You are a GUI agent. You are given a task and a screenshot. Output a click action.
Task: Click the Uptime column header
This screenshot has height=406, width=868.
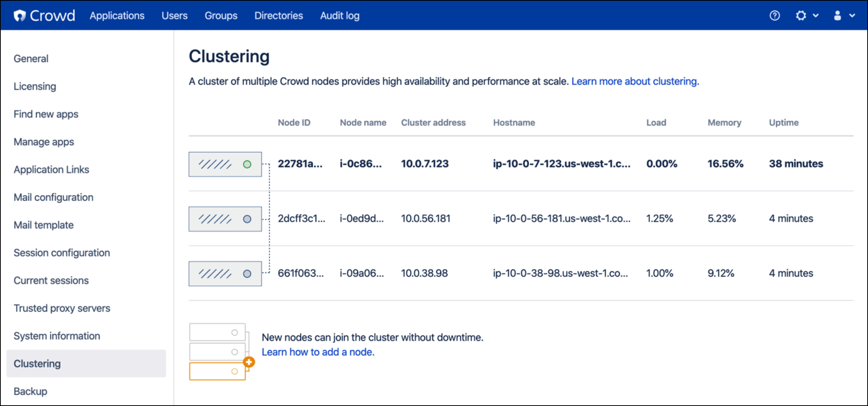[x=784, y=122]
